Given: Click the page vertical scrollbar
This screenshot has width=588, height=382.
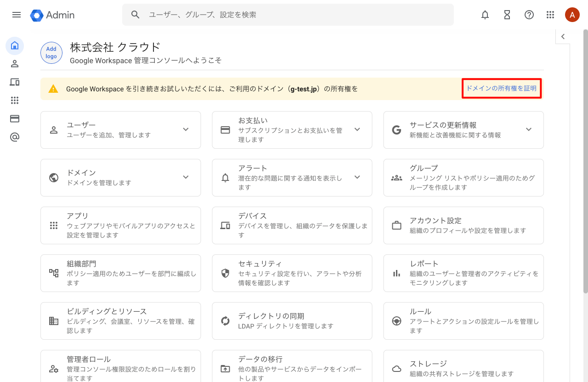Looking at the screenshot, I should tap(585, 161).
